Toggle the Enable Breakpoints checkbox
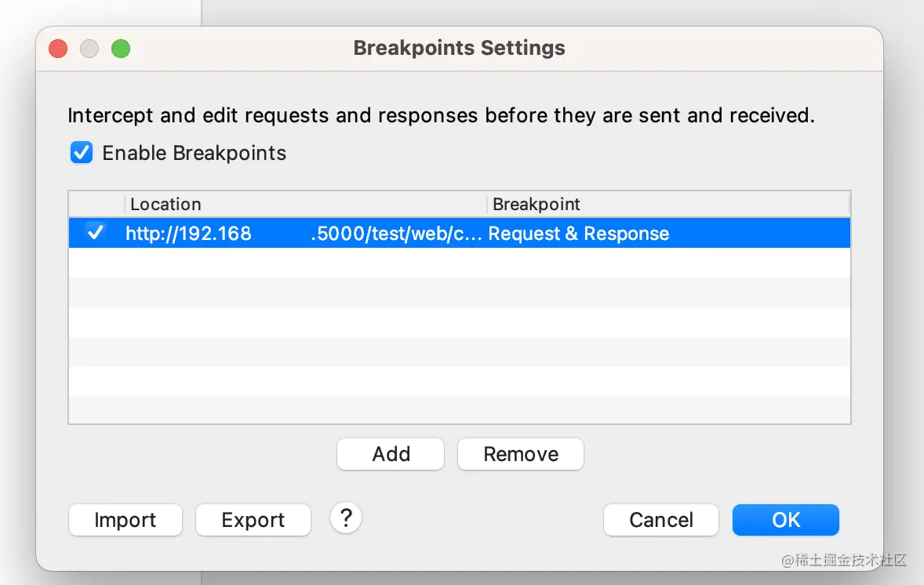This screenshot has width=924, height=585. [82, 153]
